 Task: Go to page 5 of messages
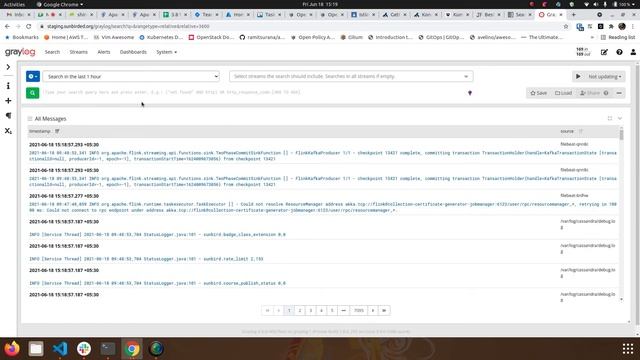pyautogui.click(x=332, y=311)
